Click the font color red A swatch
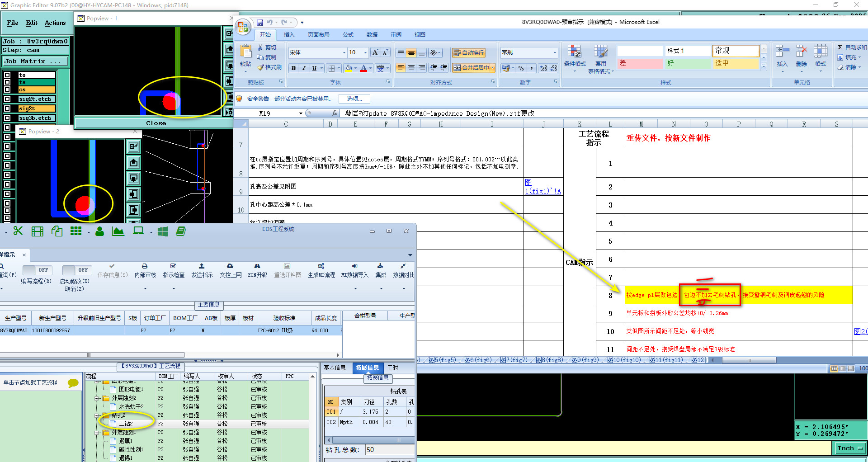Viewport: 868px width, 462px height. pos(363,68)
